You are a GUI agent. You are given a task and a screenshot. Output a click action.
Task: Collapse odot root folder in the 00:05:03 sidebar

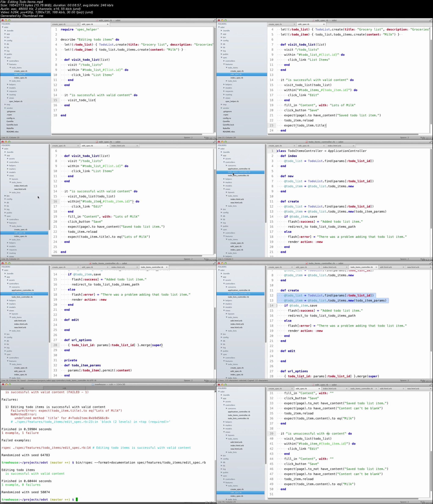[3, 270]
